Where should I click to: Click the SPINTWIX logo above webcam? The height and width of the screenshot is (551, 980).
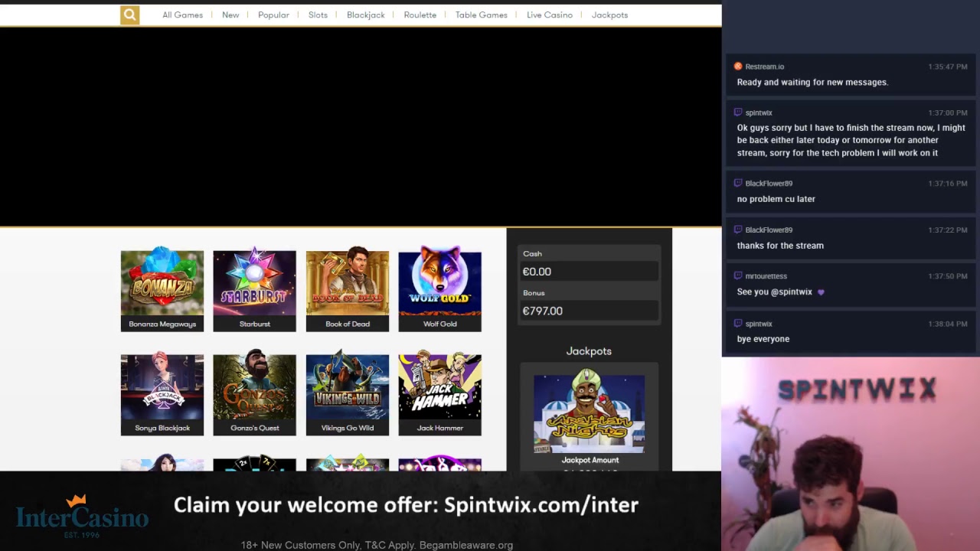point(857,389)
